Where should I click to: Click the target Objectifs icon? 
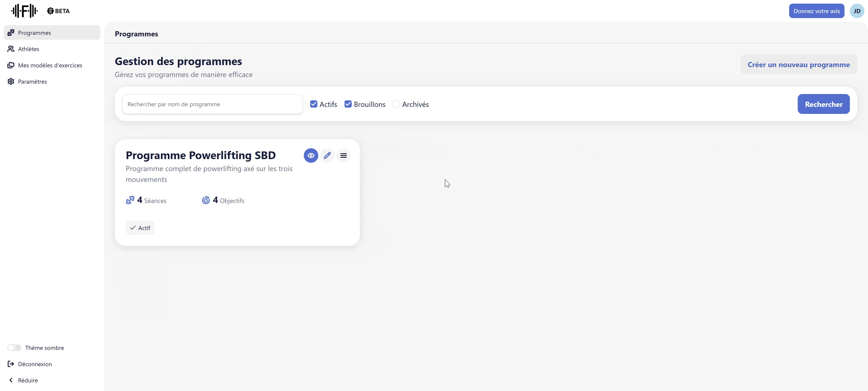205,200
